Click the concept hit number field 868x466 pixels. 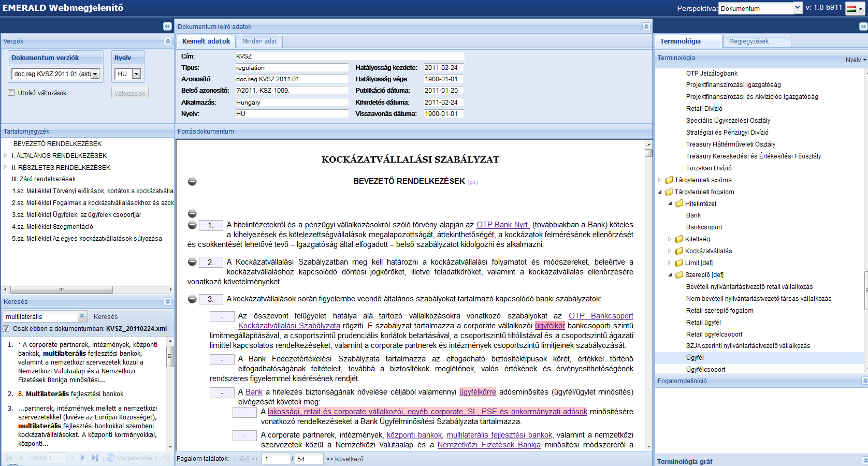(276, 459)
